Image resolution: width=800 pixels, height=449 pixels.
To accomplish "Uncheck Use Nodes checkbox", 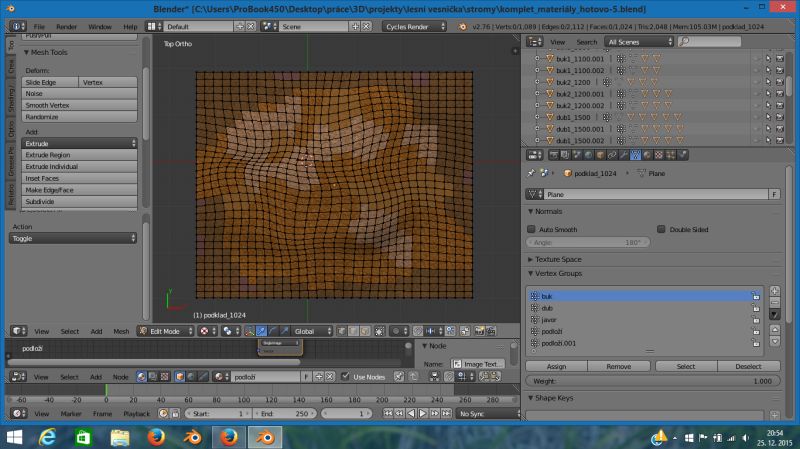I will [x=345, y=377].
